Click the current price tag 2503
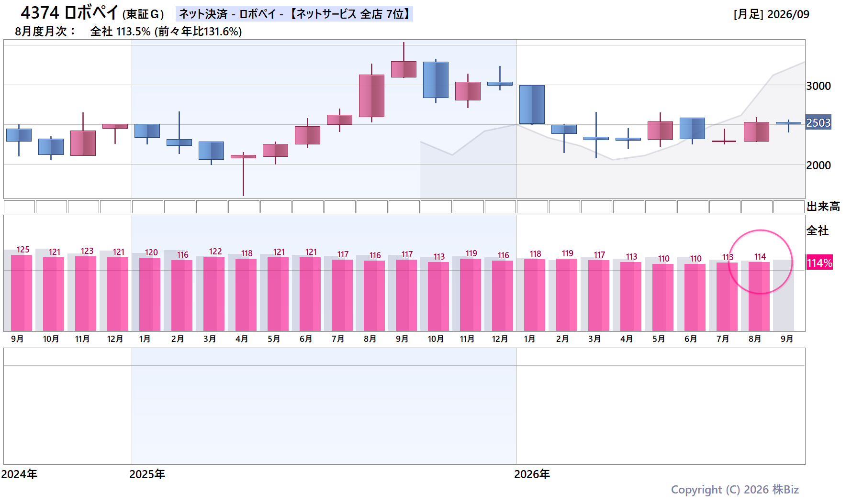 [818, 123]
